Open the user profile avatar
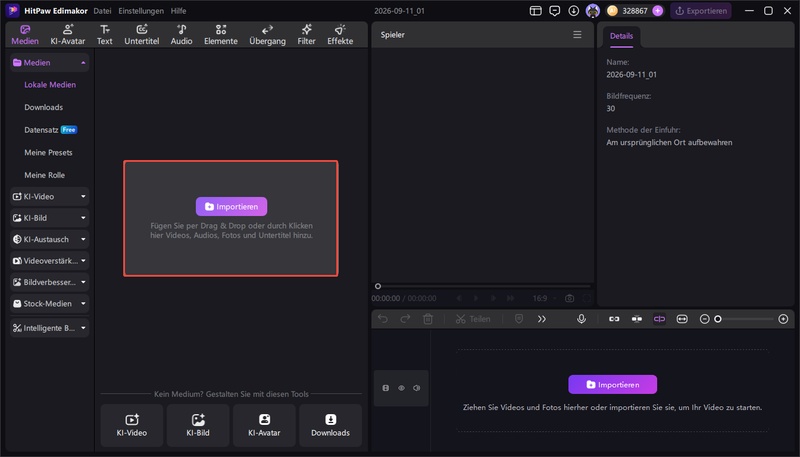Image resolution: width=800 pixels, height=457 pixels. coord(592,11)
